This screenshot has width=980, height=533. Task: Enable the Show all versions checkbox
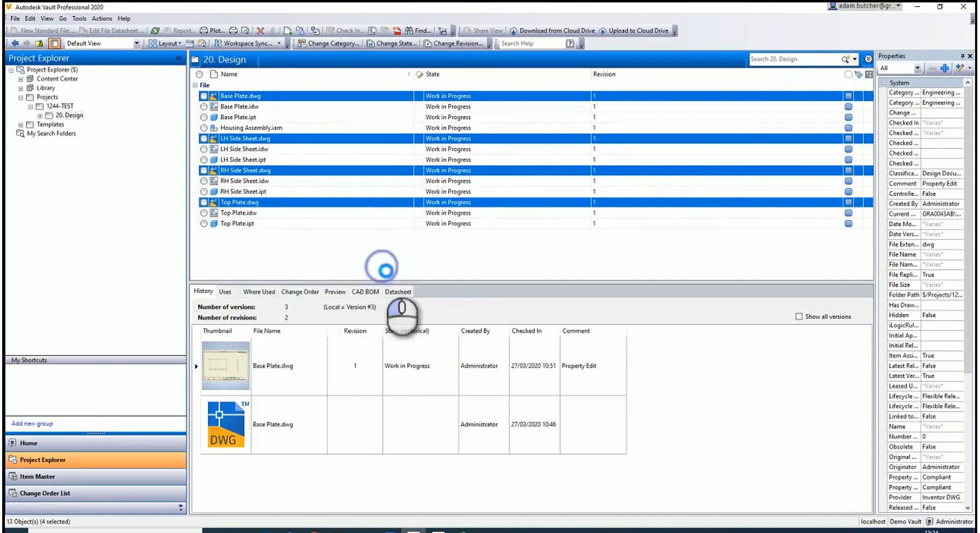pos(799,316)
